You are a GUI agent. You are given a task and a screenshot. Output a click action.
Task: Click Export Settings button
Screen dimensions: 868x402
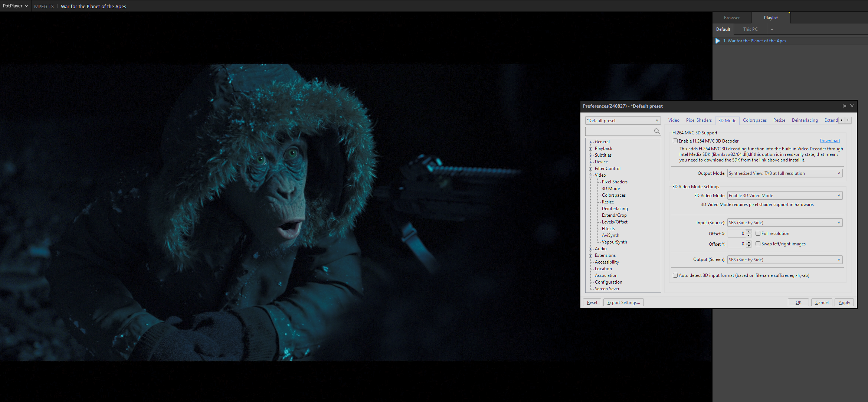click(623, 303)
